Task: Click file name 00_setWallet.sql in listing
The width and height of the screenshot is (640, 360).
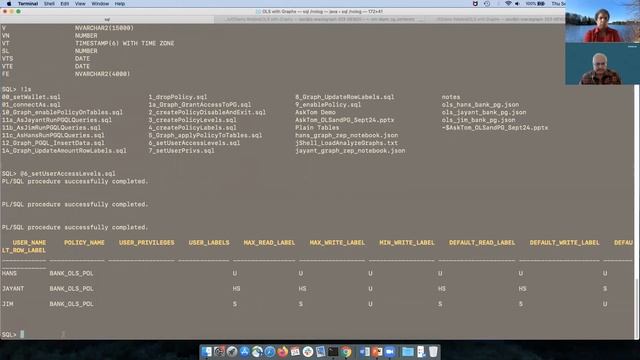Action: click(31, 97)
